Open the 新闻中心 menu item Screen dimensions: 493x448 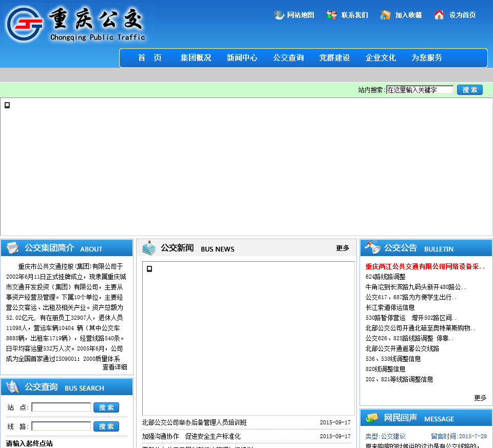coord(242,58)
